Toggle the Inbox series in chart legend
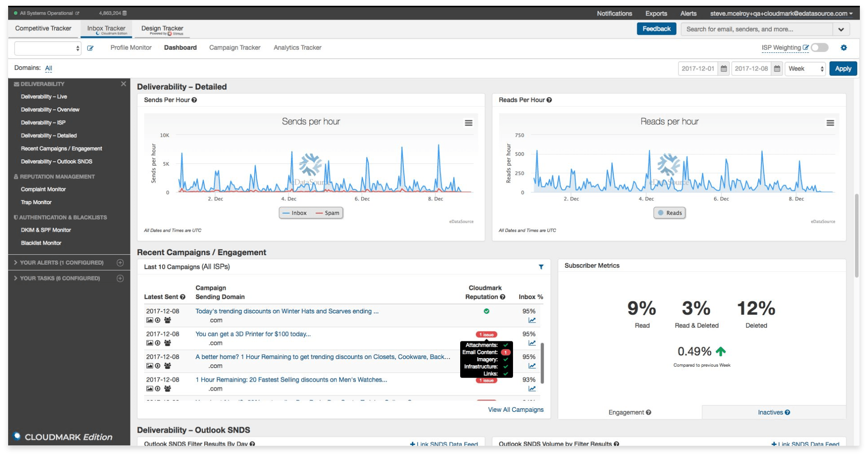The image size is (868, 457). point(294,213)
